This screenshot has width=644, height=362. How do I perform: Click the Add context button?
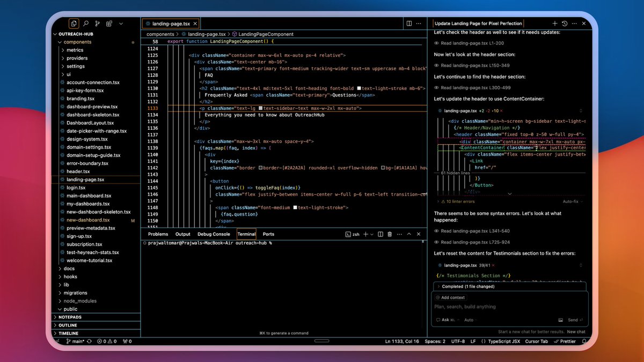click(x=451, y=298)
